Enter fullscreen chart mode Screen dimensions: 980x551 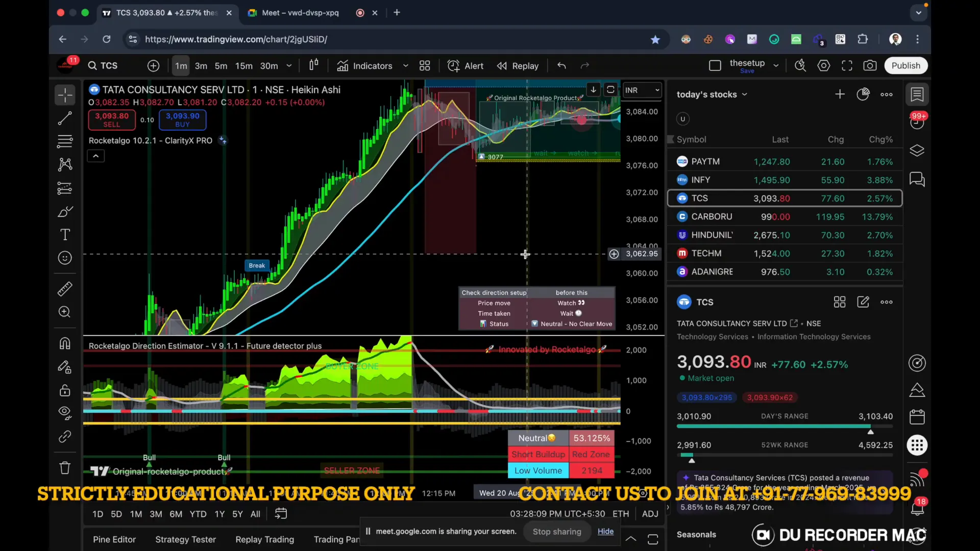point(847,66)
